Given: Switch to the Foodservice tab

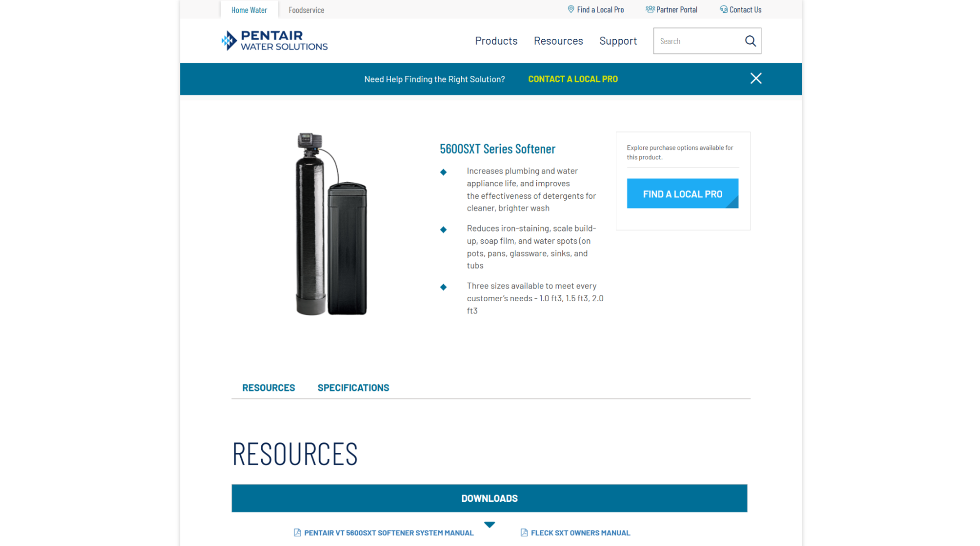Looking at the screenshot, I should (x=306, y=10).
